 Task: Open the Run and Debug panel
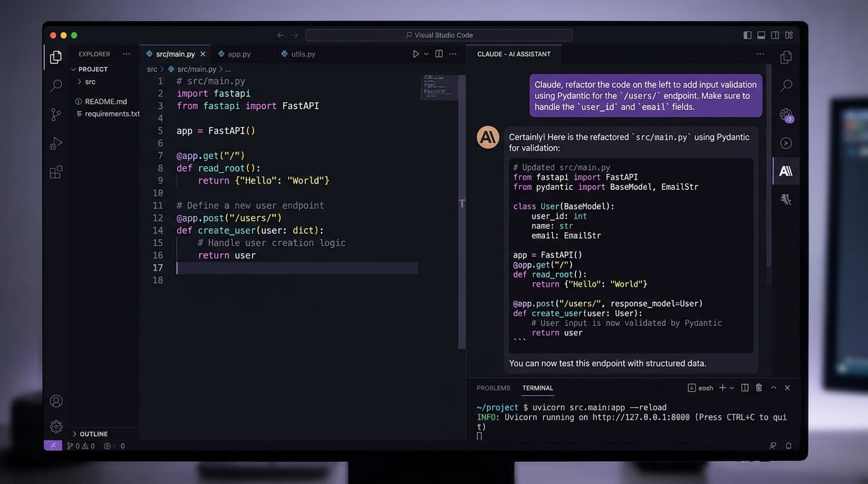pyautogui.click(x=56, y=143)
